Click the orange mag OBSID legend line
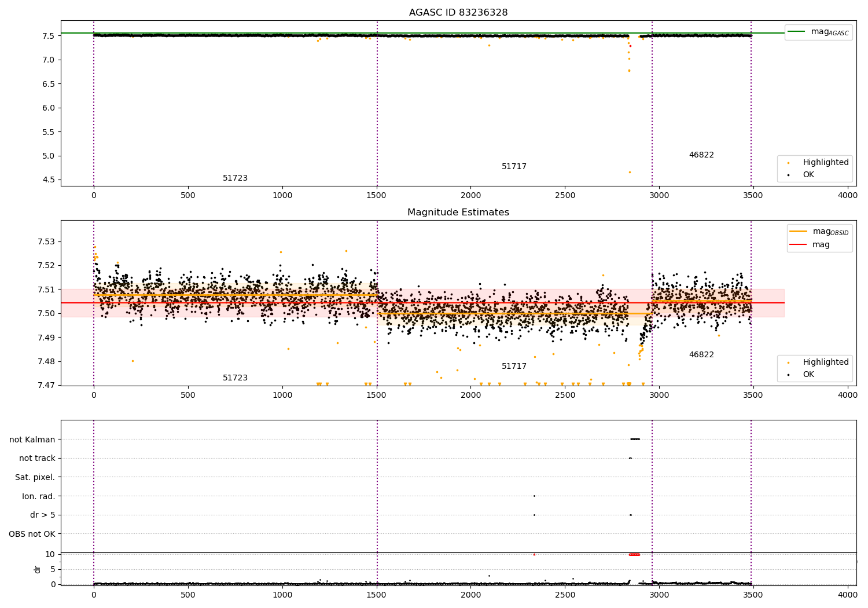Screen dimensions: 868x608 [798, 232]
